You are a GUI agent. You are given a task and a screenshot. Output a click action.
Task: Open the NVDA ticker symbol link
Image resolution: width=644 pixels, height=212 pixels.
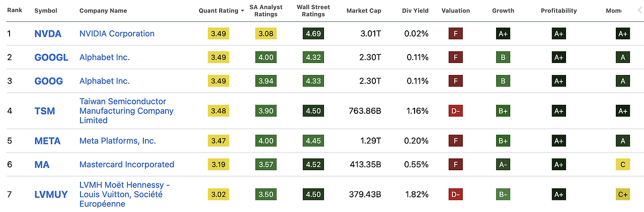tap(48, 34)
